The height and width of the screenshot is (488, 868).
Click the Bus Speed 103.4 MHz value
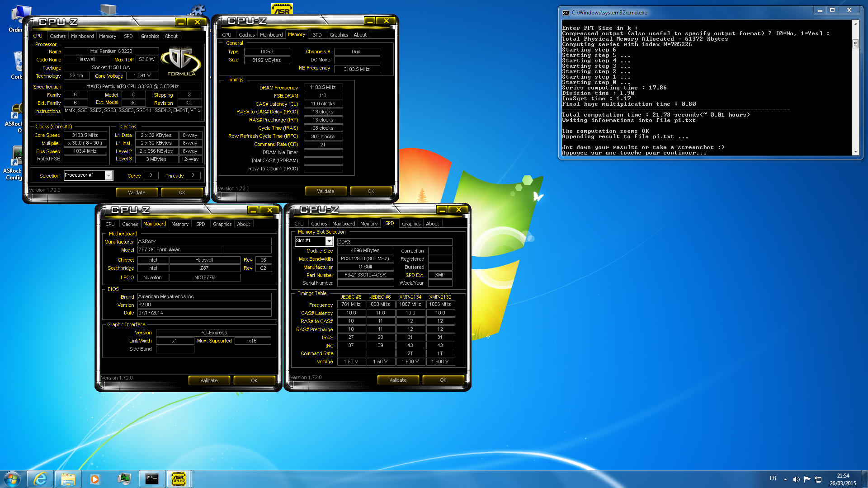85,151
